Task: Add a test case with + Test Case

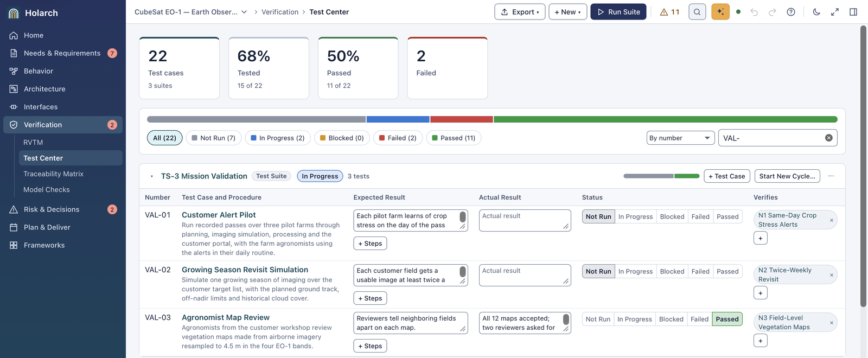Action: (x=727, y=176)
